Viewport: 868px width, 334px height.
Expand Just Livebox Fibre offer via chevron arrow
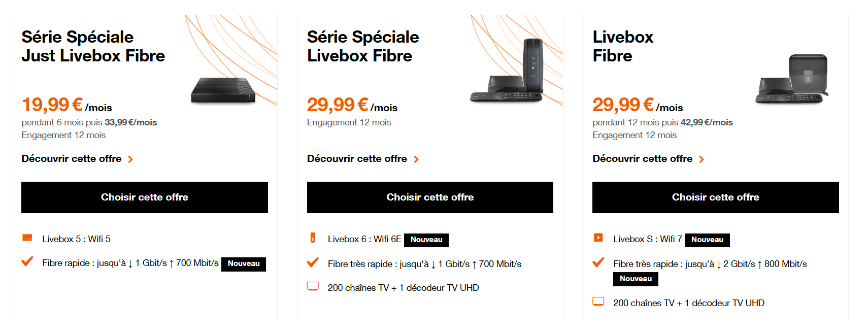coord(130,159)
